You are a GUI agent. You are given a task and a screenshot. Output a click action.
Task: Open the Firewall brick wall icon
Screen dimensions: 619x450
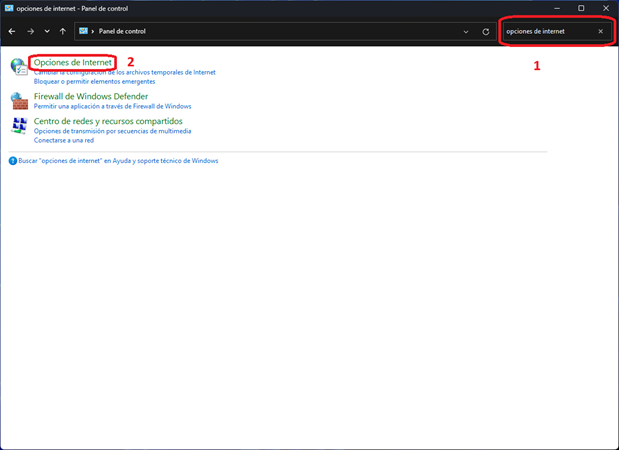(19, 101)
